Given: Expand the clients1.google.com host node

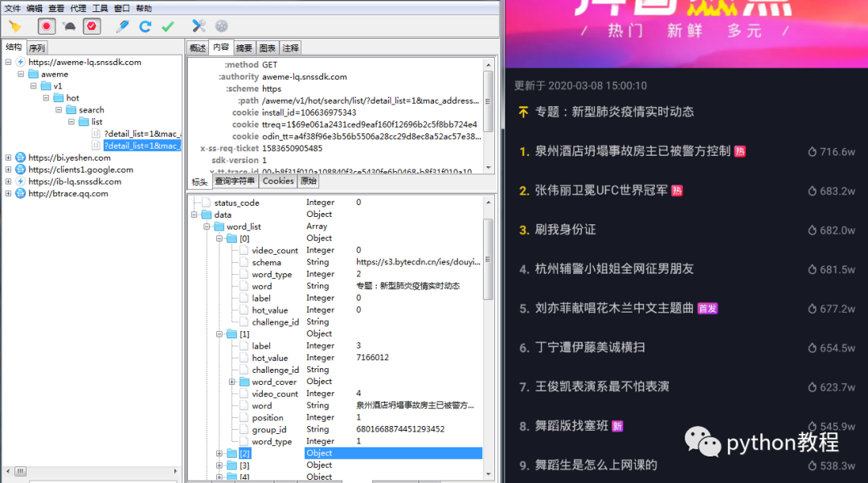Looking at the screenshot, I should pyautogui.click(x=8, y=170).
